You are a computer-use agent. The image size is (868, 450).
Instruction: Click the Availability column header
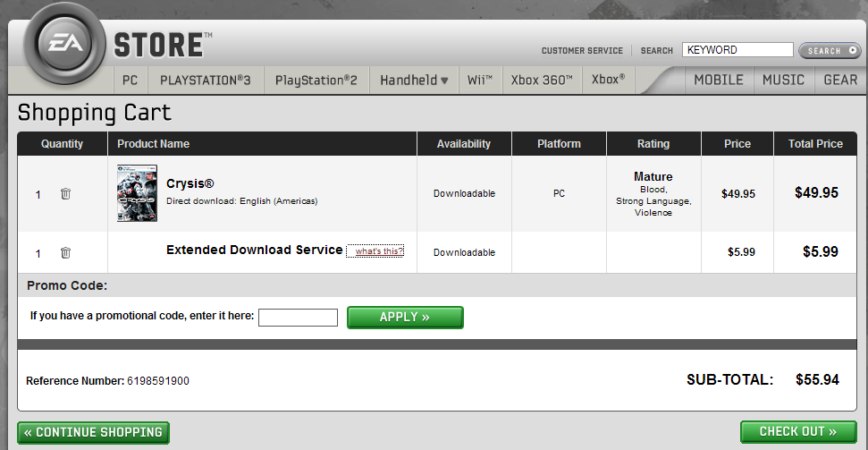coord(464,144)
